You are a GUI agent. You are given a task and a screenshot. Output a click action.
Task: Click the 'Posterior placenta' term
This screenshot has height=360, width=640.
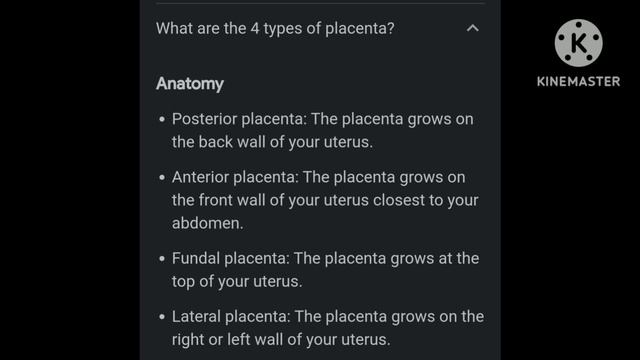(x=237, y=119)
